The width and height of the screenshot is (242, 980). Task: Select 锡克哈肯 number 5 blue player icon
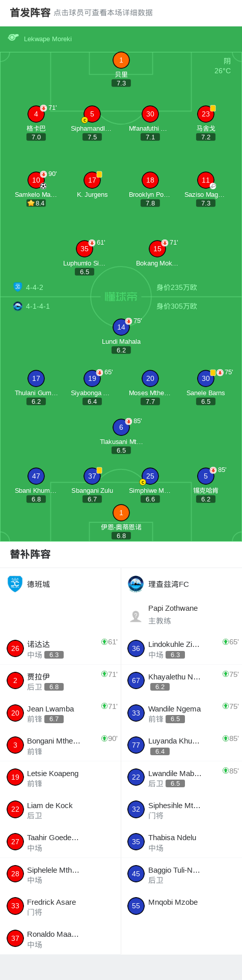[x=205, y=476]
